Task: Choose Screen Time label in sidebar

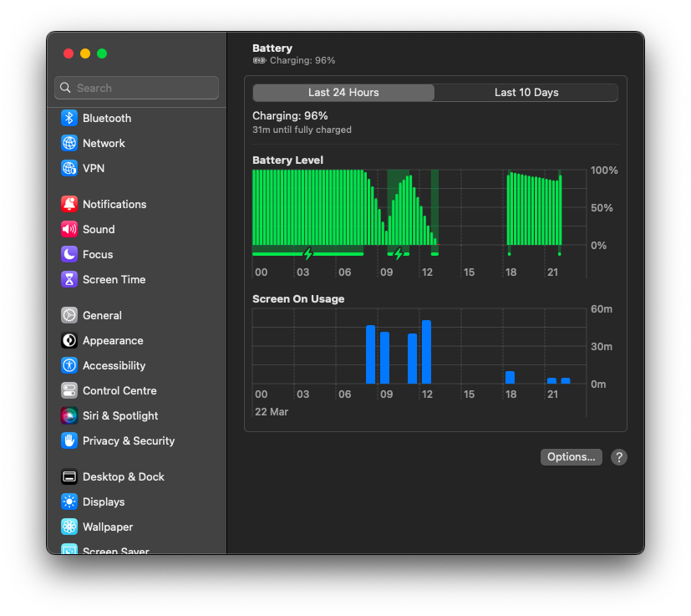Action: [114, 279]
